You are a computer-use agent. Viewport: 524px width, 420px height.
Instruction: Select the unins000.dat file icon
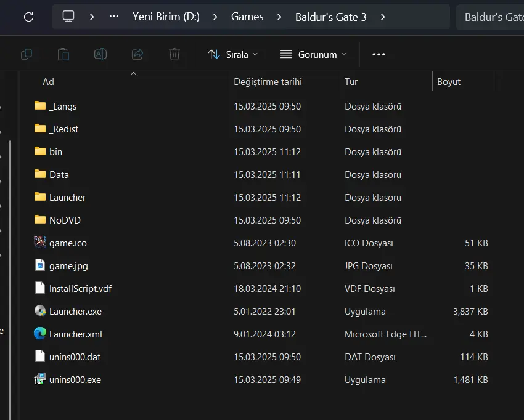pos(40,356)
